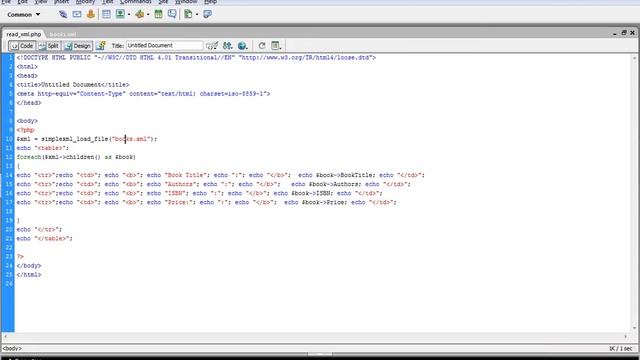Click the horizontal scrollbar left arrow
This screenshot has width=640, height=360.
[x=5, y=337]
